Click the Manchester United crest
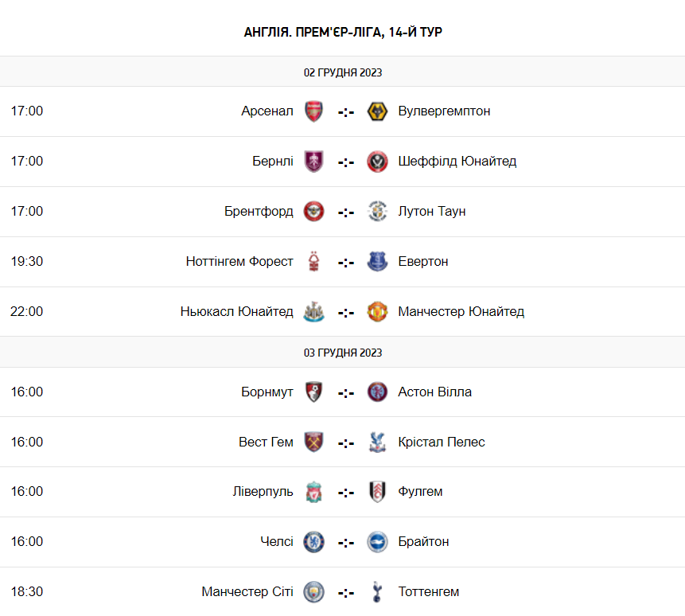 377,312
